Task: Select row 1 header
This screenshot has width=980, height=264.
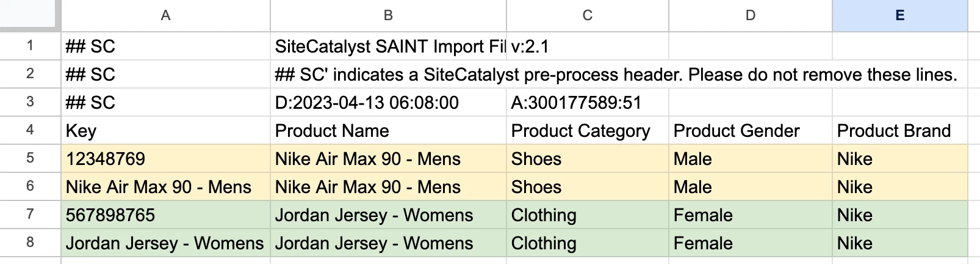Action: pyautogui.click(x=30, y=46)
